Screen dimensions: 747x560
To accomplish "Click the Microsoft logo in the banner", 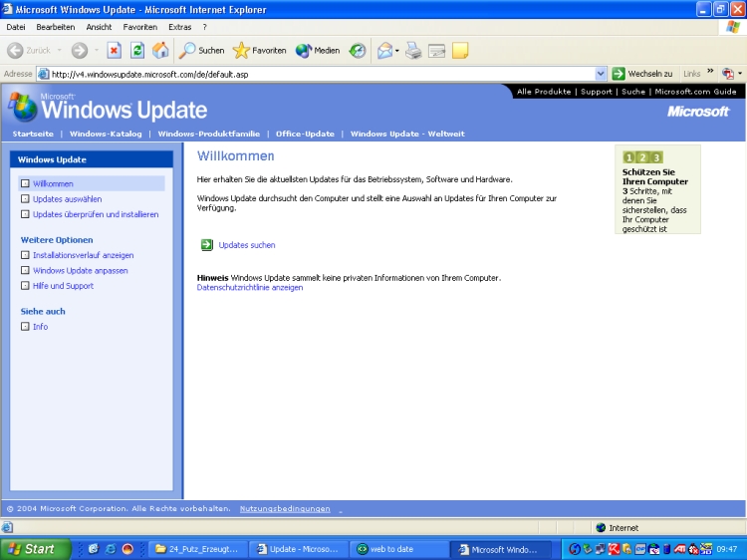I will [698, 112].
